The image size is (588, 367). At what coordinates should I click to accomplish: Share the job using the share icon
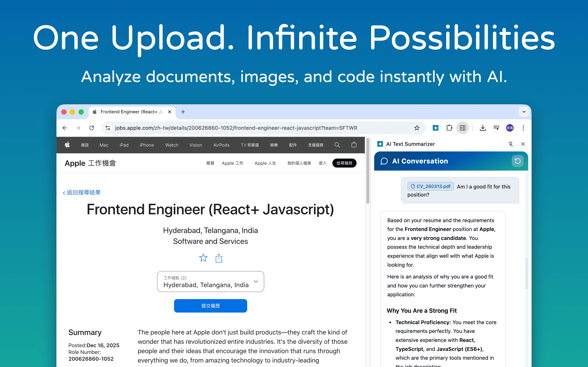coord(219,258)
